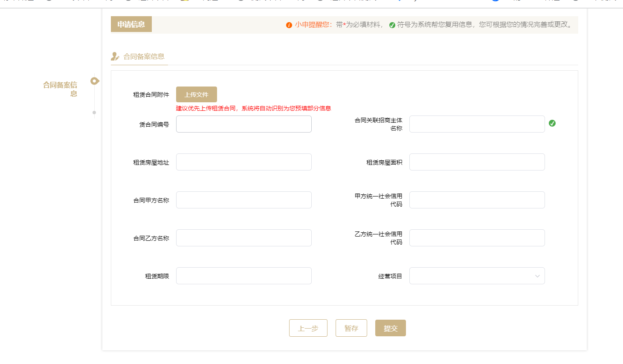Image resolution: width=623 pixels, height=364 pixels.
Task: Click the green check beside 合同关联招商主体名称 field
Action: (552, 123)
